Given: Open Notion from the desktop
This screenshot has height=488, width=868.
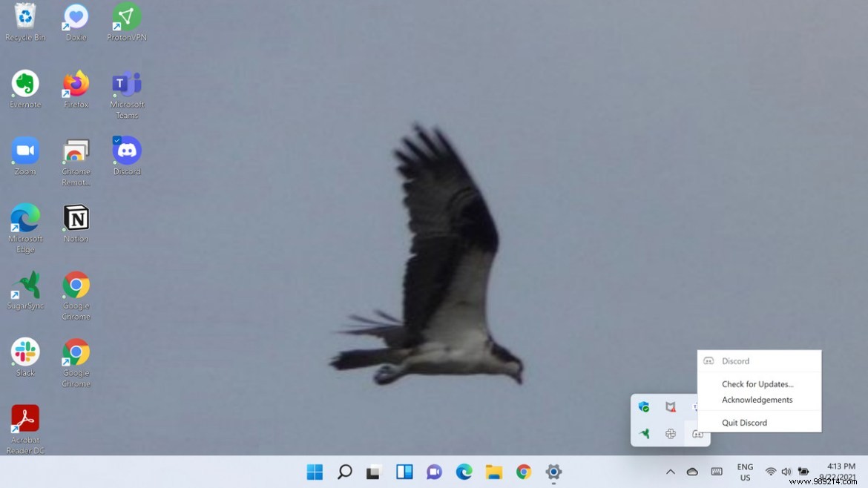Looking at the screenshot, I should click(x=76, y=219).
